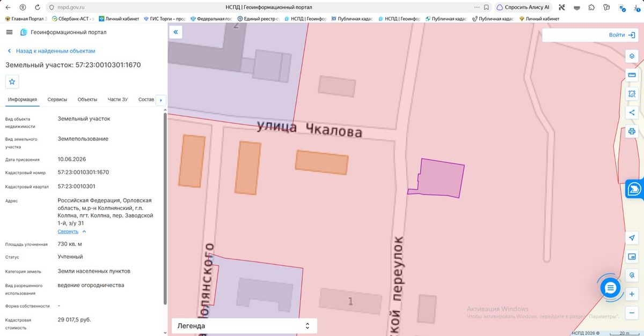The image size is (644, 336).
Task: Open the map layers control
Action: pyautogui.click(x=632, y=56)
